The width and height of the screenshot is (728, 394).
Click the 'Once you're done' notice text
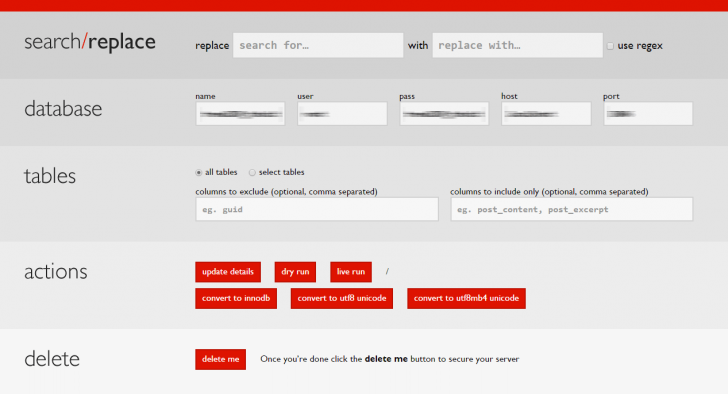tap(390, 359)
